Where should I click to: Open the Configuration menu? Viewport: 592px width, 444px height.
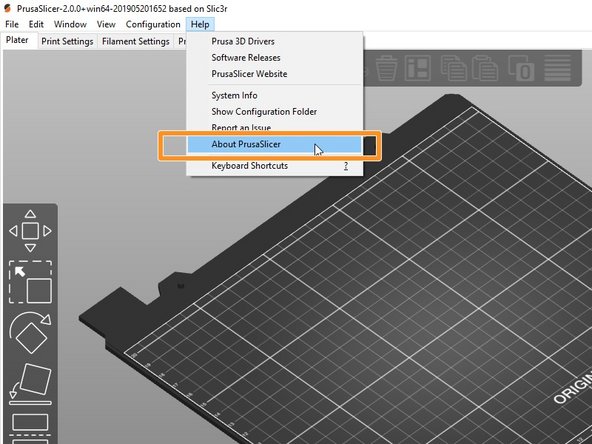[153, 24]
